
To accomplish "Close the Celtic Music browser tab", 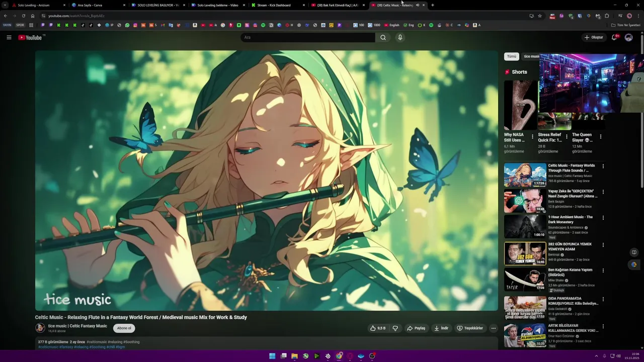I will [424, 5].
